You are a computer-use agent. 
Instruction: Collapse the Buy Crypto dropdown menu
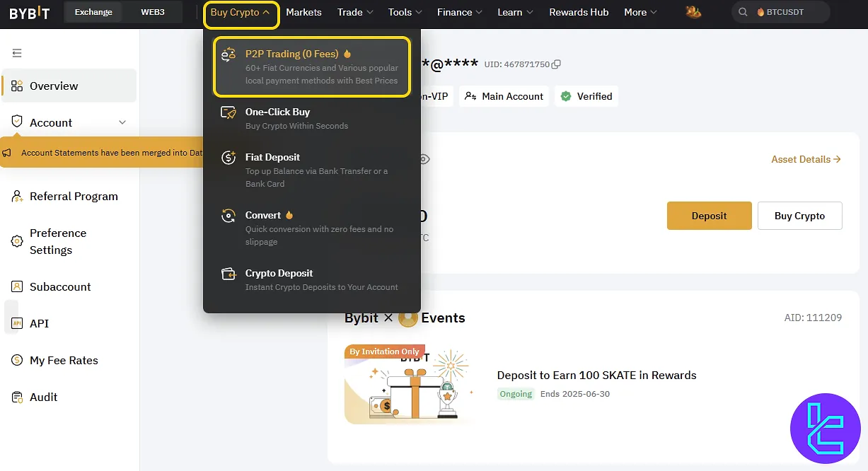pos(241,13)
